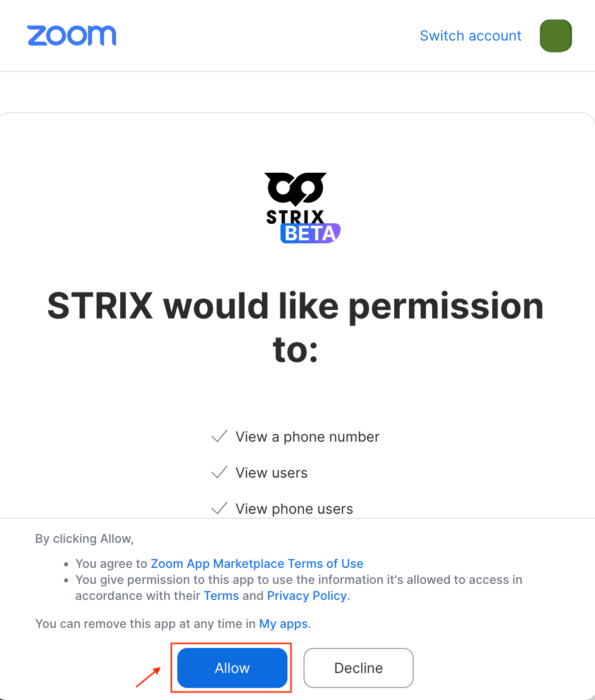Open the green profile avatar

(x=555, y=36)
